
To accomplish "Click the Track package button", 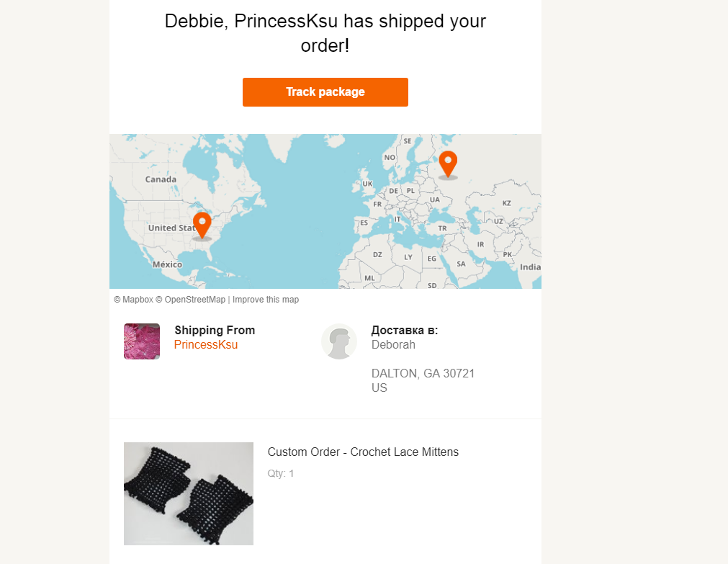I will point(325,92).
